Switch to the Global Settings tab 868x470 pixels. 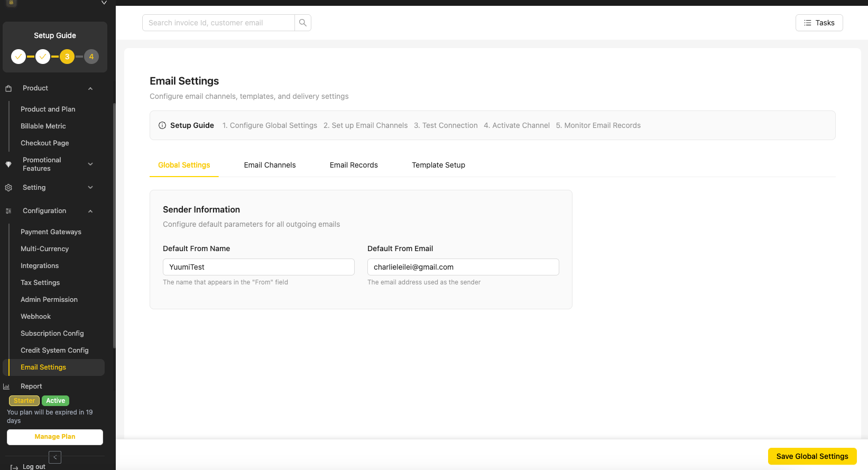(x=184, y=165)
